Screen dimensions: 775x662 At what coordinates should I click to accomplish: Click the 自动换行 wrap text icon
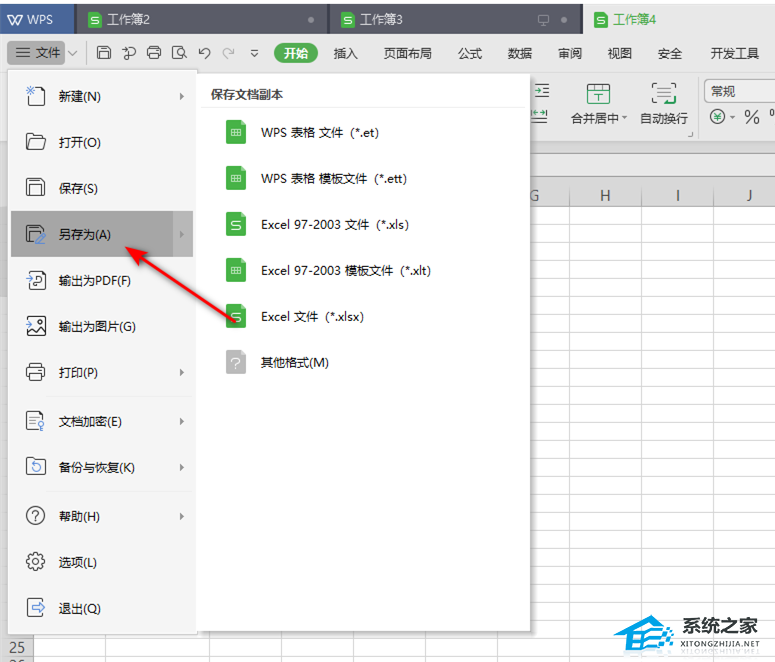click(x=663, y=93)
